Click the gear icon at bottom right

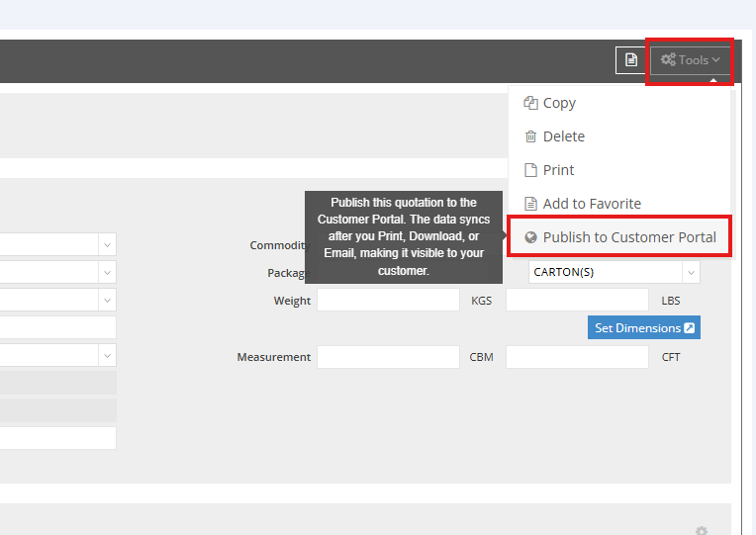[702, 531]
